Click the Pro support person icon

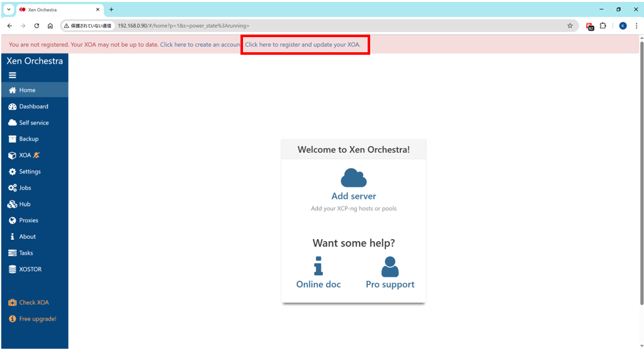click(390, 266)
